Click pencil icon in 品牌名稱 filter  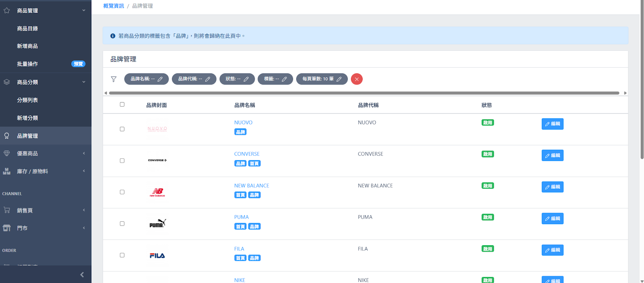(x=160, y=79)
